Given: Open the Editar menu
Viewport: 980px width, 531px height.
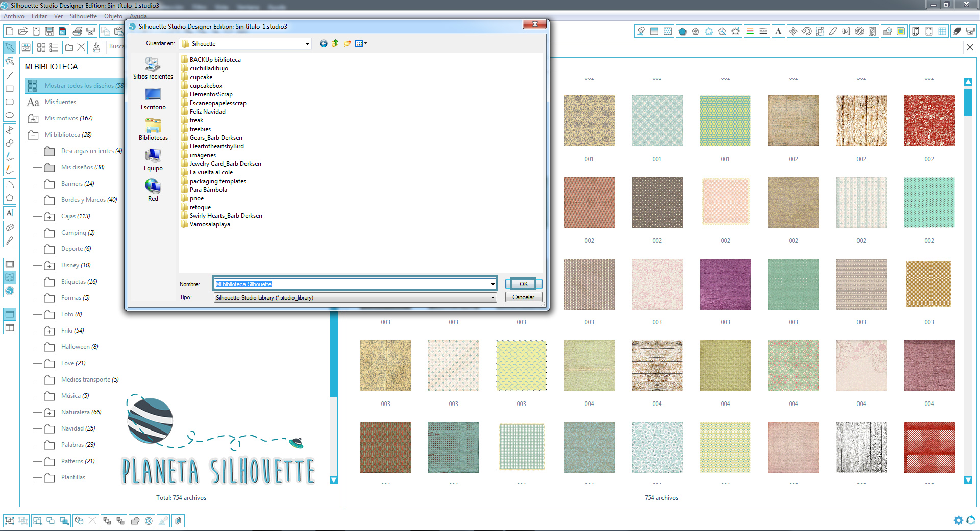Looking at the screenshot, I should [x=39, y=16].
